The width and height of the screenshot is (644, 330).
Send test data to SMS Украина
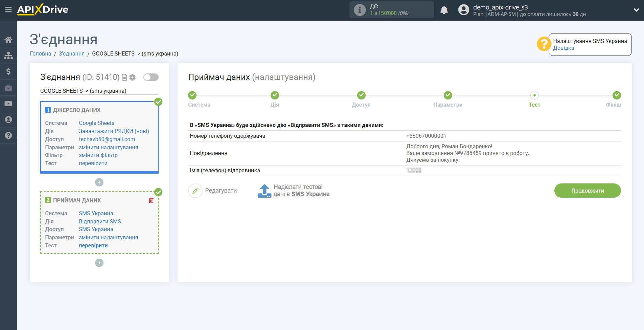[x=301, y=191]
